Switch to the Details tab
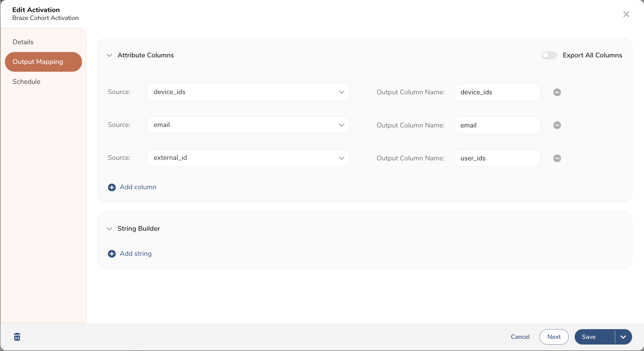 pyautogui.click(x=23, y=42)
